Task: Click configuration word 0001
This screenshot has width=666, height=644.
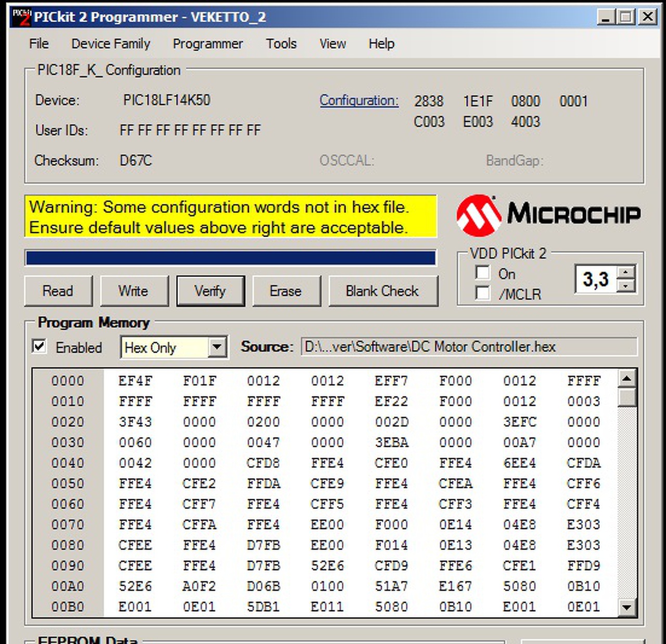Action: click(x=573, y=101)
